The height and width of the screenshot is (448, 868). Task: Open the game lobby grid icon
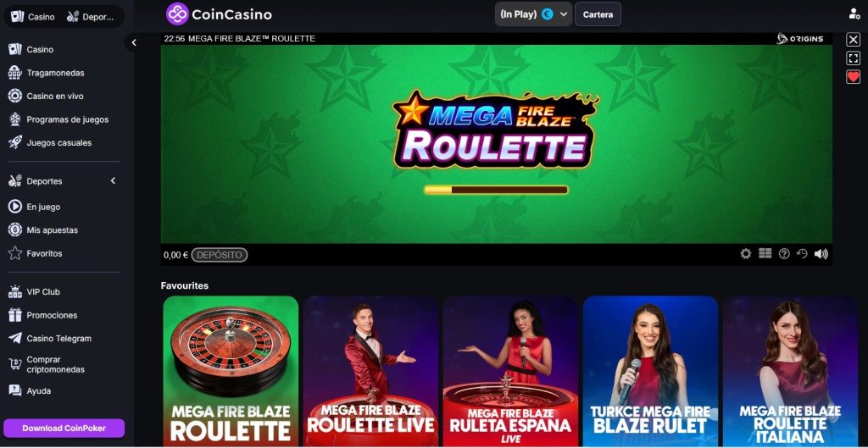pyautogui.click(x=765, y=253)
